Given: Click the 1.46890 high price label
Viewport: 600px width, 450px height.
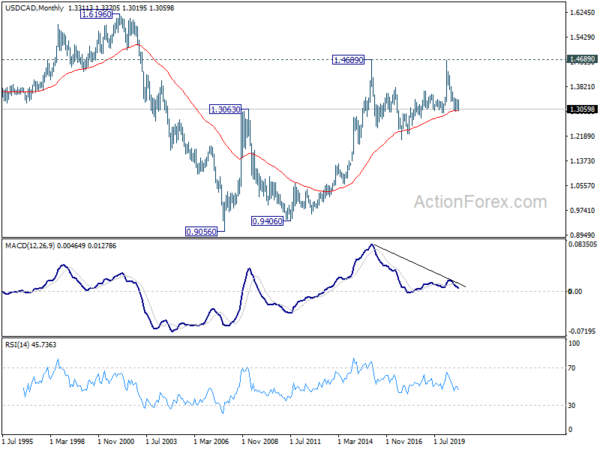Looking at the screenshot, I should tap(348, 60).
